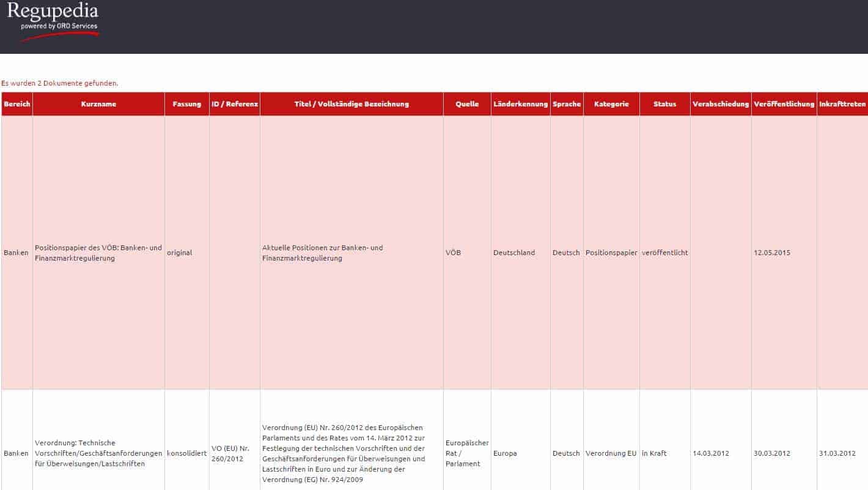Click the Kategorie column header
The image size is (868, 490).
pos(611,104)
